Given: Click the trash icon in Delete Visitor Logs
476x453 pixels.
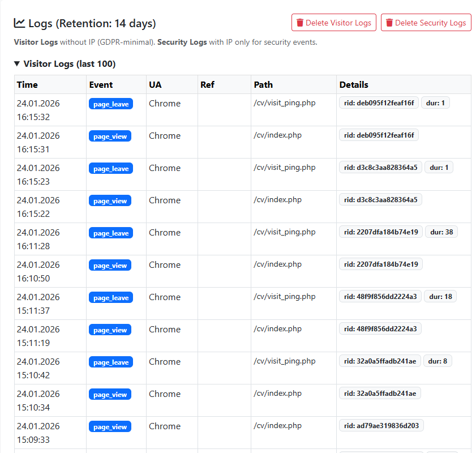Looking at the screenshot, I should (x=300, y=23).
